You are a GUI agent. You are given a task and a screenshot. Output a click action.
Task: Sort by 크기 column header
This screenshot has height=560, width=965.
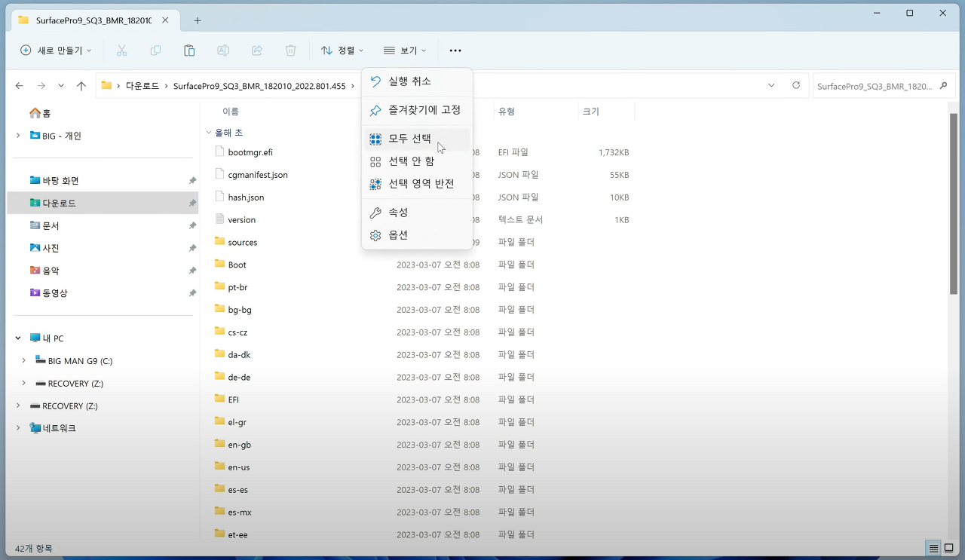point(591,112)
